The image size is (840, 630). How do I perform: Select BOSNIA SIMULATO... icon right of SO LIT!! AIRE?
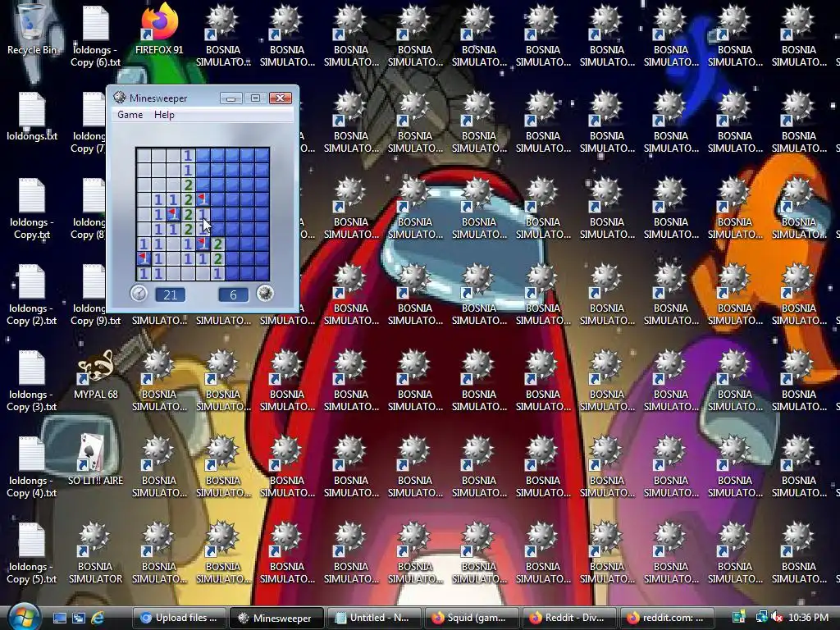pyautogui.click(x=159, y=467)
